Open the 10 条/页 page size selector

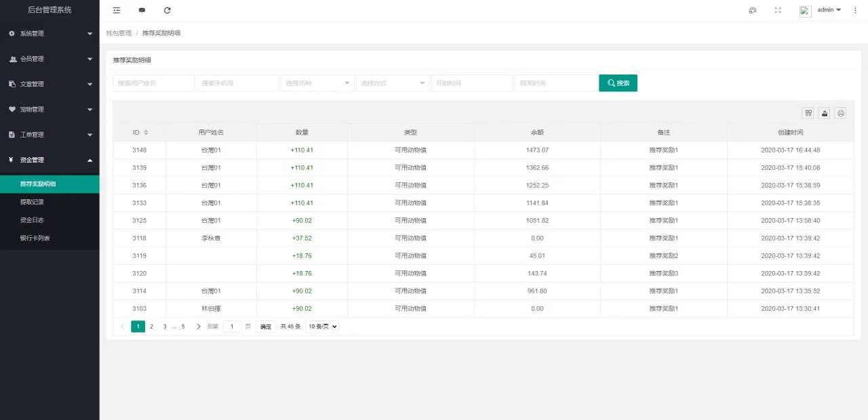322,327
